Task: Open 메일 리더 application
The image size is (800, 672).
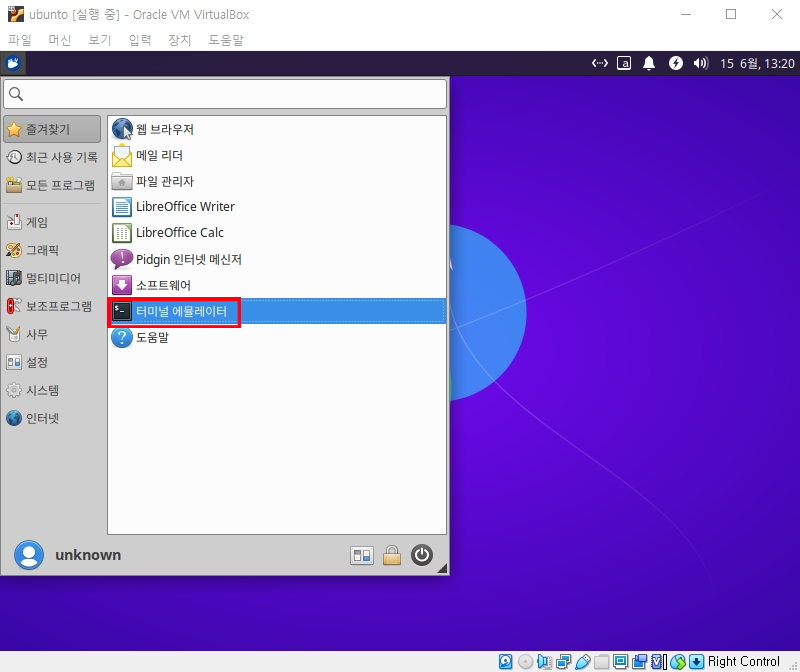Action: (x=277, y=155)
